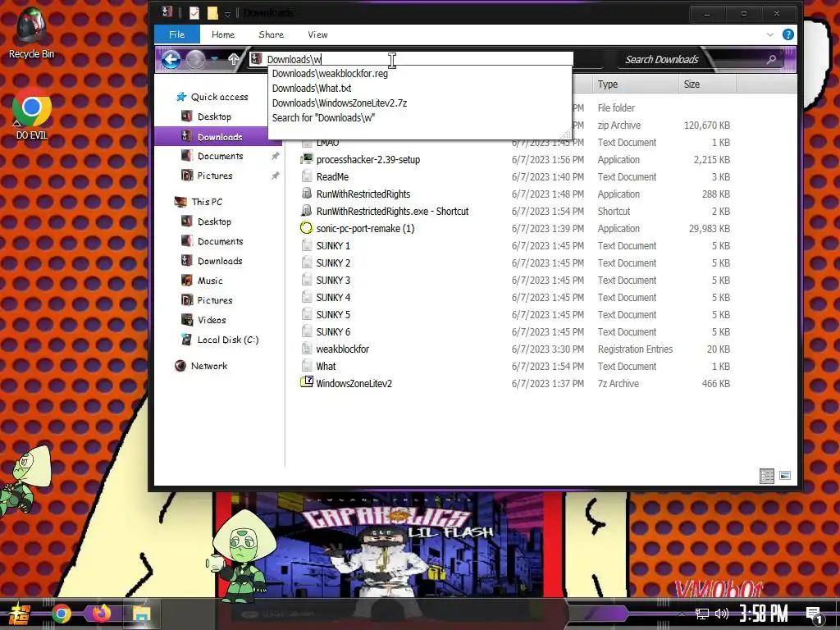
Task: Click the weakblockfor registry file icon
Action: click(x=307, y=349)
